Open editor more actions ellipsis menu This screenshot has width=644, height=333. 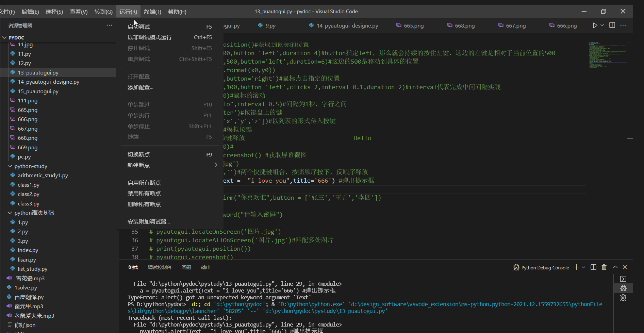(x=623, y=25)
